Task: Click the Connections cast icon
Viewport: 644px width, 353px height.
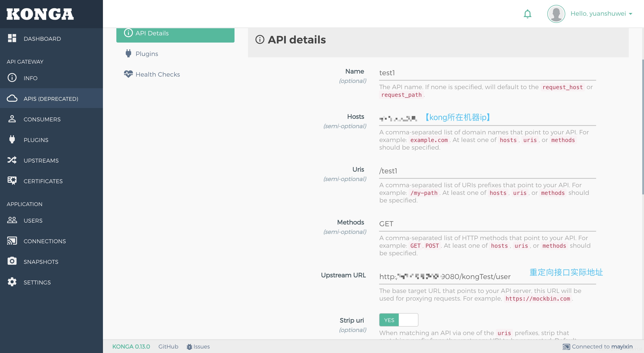Action: pos(12,241)
